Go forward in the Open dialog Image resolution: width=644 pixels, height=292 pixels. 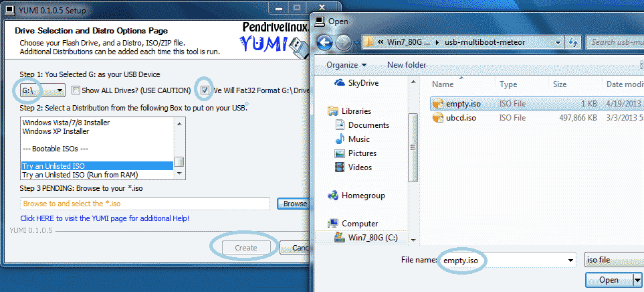[343, 42]
